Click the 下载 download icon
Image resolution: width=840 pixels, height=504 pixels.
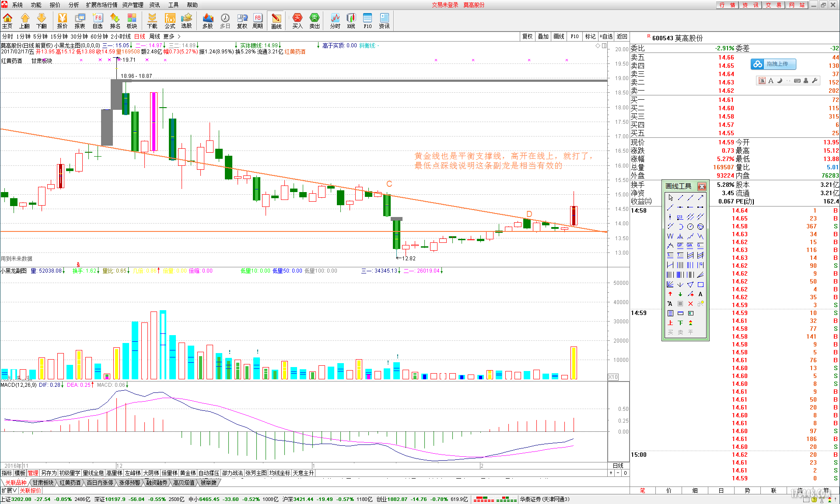coord(152,21)
